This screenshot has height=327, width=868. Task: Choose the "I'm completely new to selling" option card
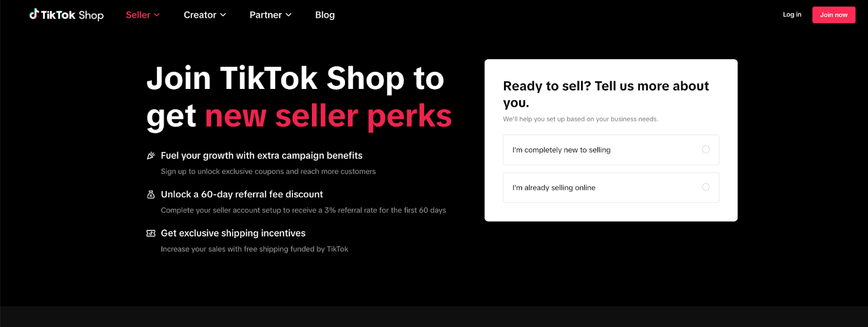(x=611, y=150)
